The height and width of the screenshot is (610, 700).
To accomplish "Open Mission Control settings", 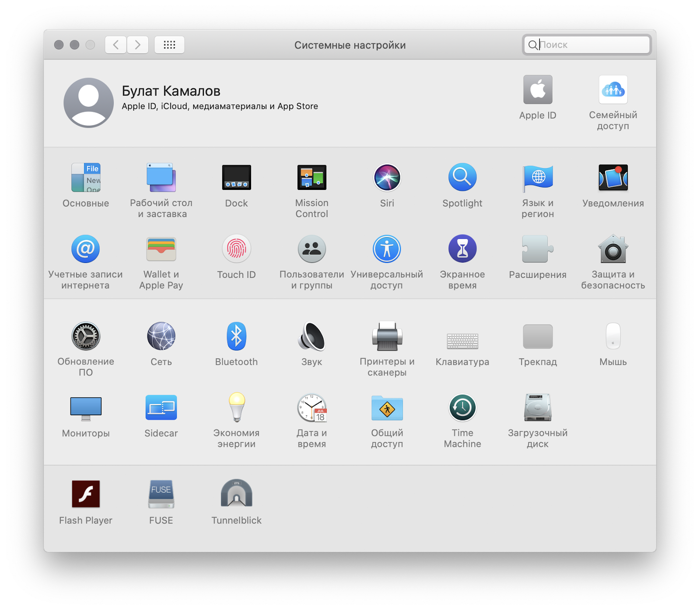I will point(311,178).
